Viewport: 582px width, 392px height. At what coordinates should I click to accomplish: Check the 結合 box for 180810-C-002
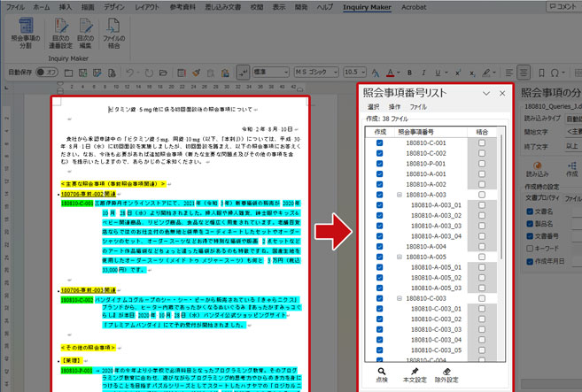coord(483,153)
